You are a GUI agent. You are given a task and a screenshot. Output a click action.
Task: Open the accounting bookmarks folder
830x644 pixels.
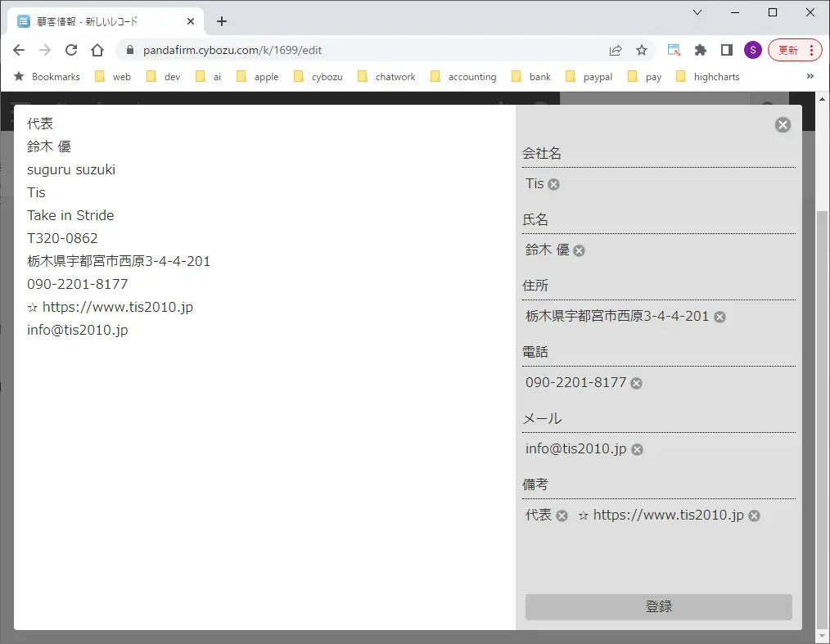pyautogui.click(x=463, y=77)
